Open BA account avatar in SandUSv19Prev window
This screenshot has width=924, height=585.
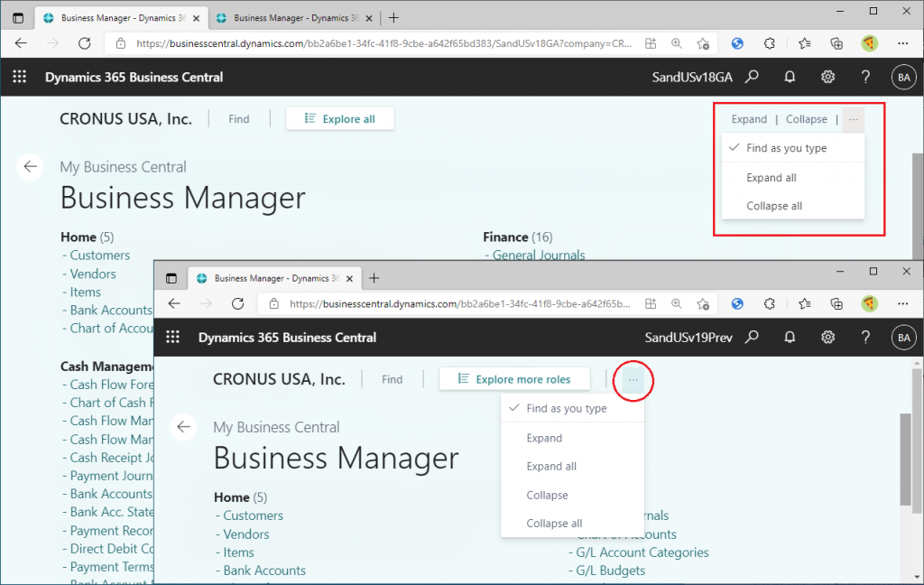[904, 338]
